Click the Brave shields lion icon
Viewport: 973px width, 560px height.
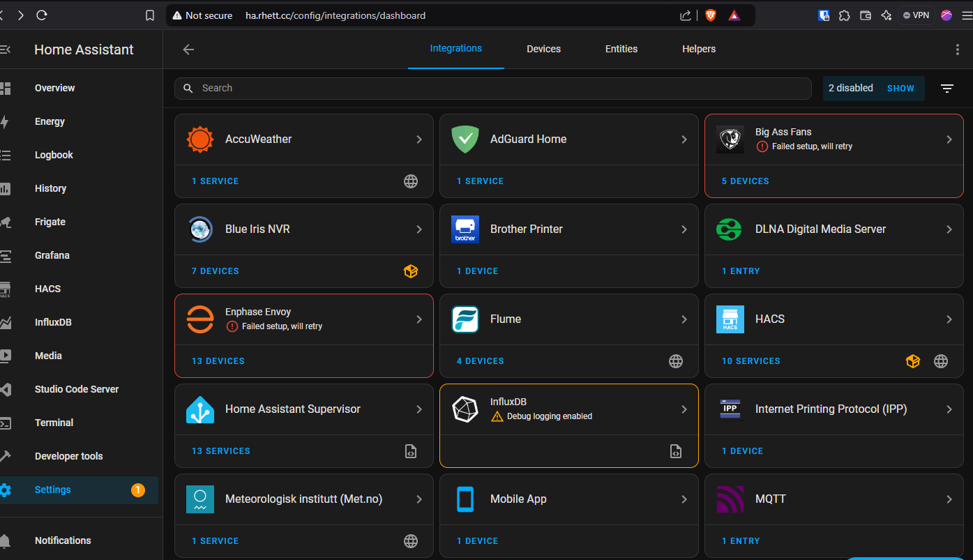click(711, 15)
